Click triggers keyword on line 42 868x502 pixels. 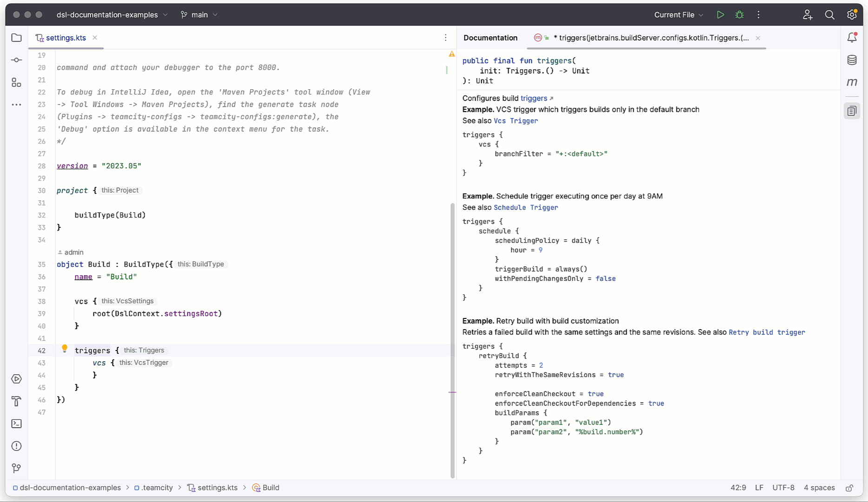pyautogui.click(x=92, y=350)
